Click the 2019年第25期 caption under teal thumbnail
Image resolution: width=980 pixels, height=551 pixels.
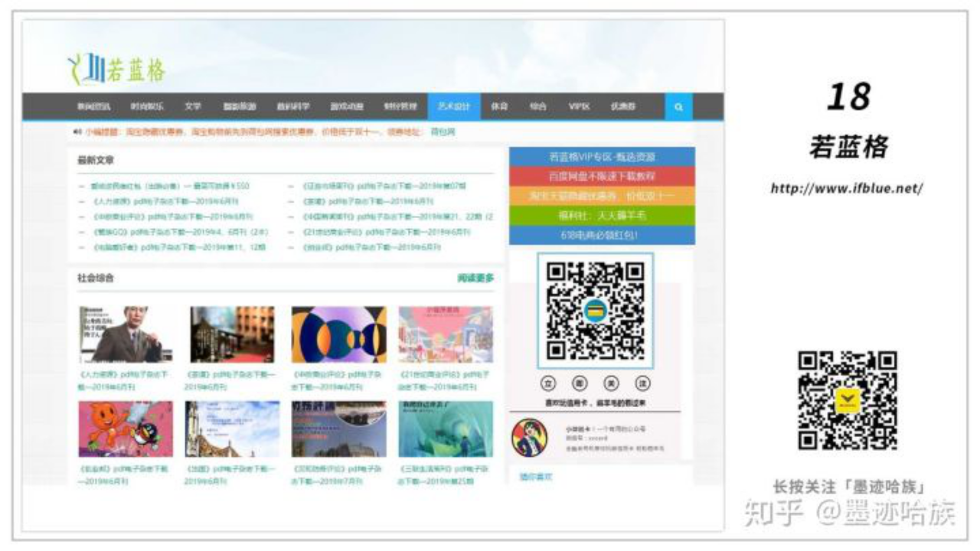(444, 474)
